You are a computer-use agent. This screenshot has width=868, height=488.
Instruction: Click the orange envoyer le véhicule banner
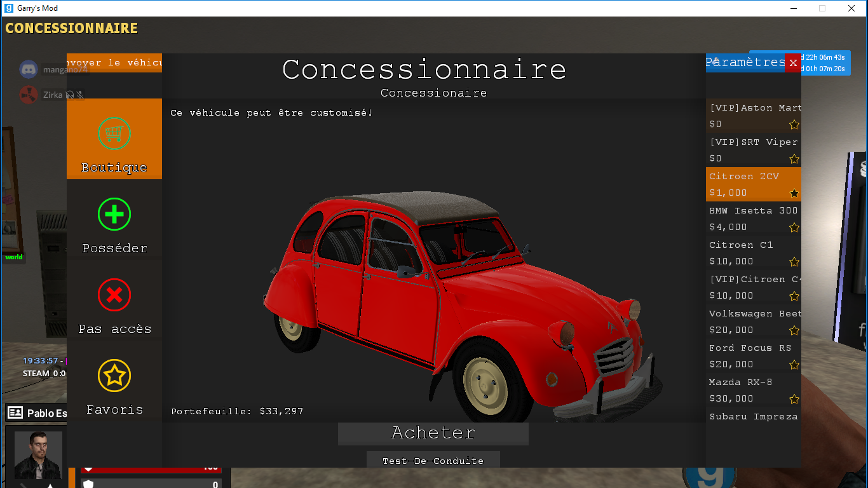(x=114, y=63)
